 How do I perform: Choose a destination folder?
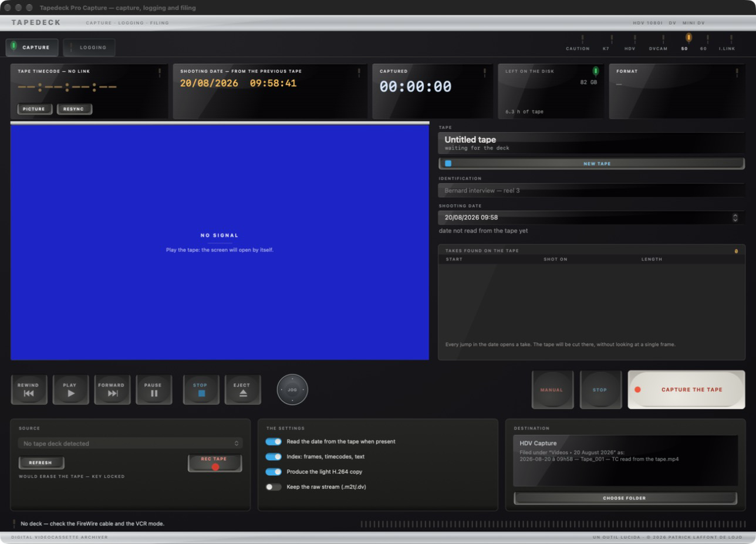[x=625, y=498]
